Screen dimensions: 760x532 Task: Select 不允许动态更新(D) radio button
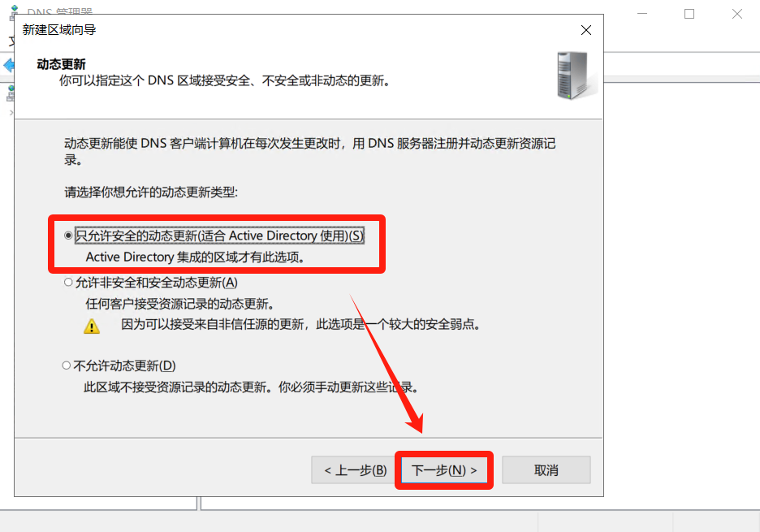(x=67, y=365)
